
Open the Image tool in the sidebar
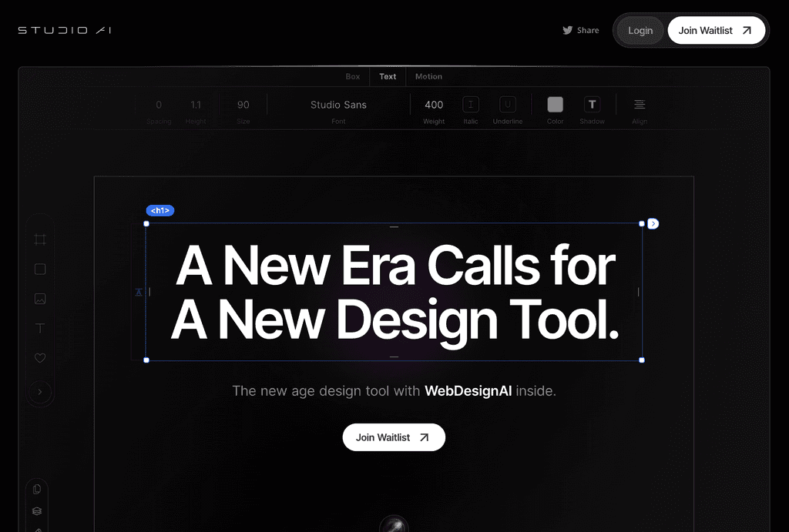coord(40,298)
